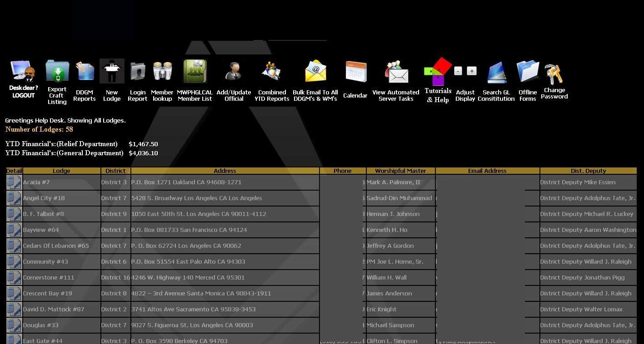Click the District column header

click(115, 171)
